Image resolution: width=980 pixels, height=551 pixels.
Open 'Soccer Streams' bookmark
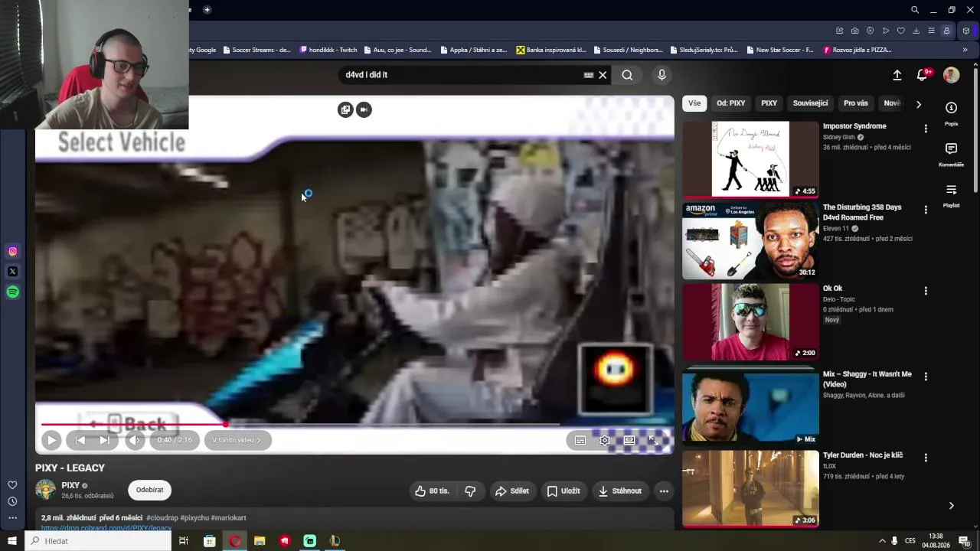click(x=256, y=50)
